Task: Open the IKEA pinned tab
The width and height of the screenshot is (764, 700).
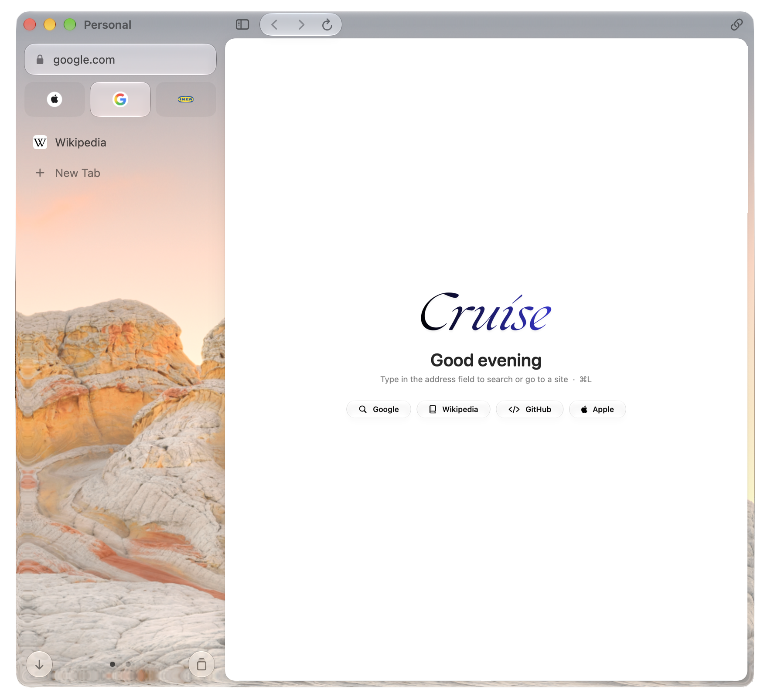Action: (x=186, y=99)
